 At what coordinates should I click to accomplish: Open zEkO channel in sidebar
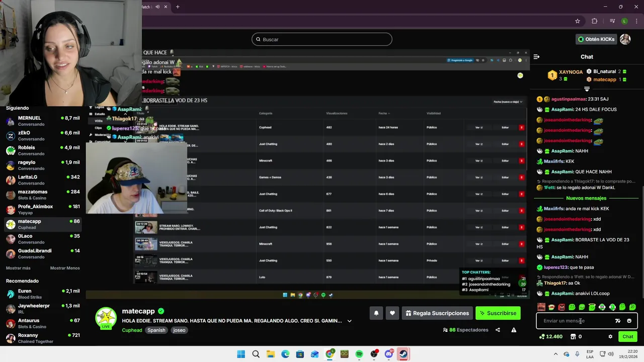(43, 136)
